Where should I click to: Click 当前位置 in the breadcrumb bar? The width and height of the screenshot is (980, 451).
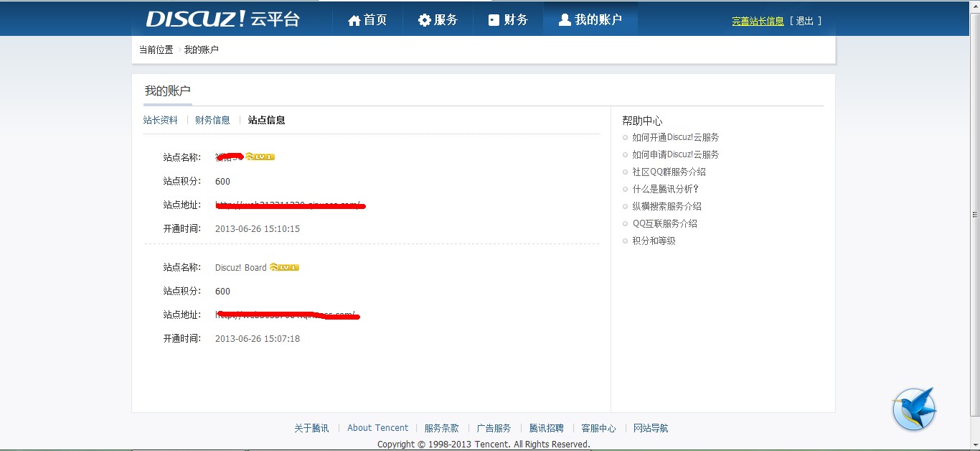156,50
